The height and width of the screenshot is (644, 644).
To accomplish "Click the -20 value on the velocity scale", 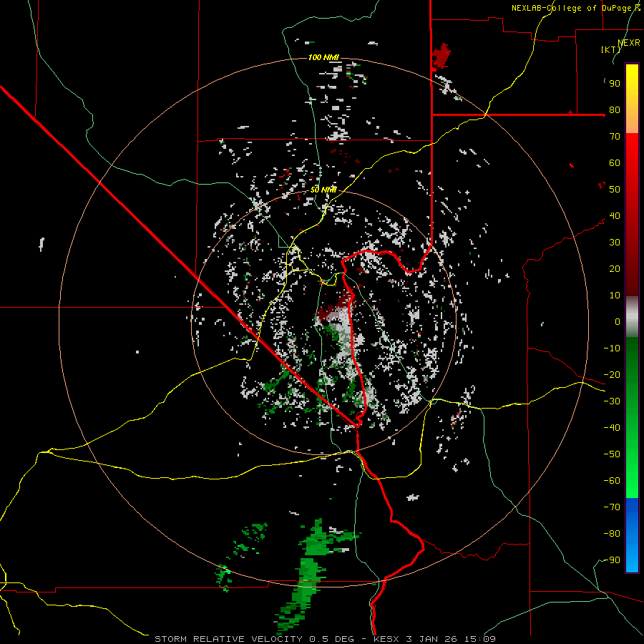I will pos(612,374).
